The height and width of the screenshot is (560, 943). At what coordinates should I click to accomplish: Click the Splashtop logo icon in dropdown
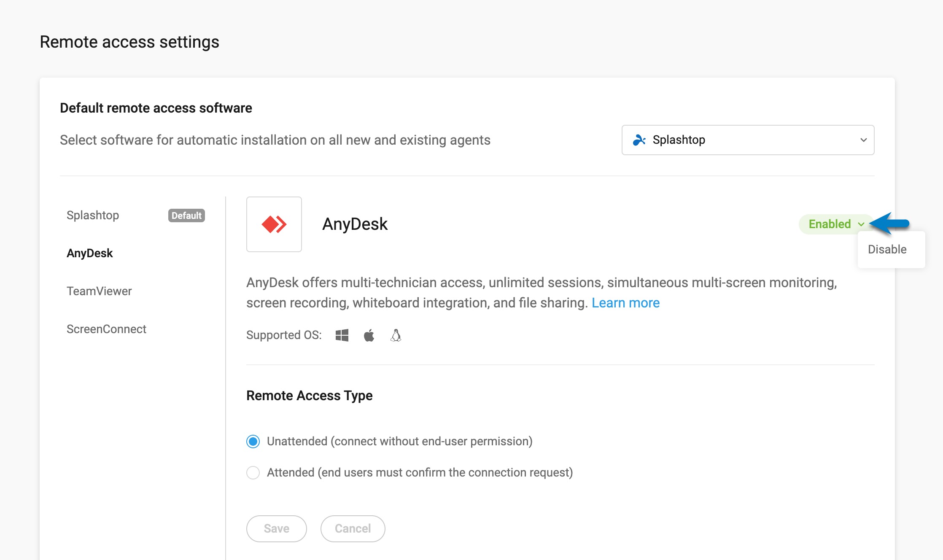pos(639,140)
